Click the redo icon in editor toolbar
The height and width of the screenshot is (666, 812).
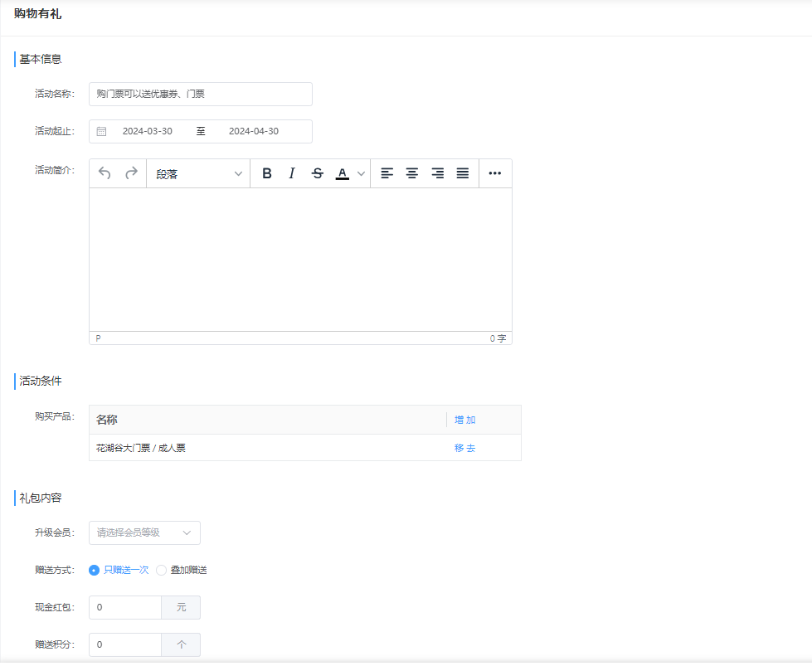(131, 173)
